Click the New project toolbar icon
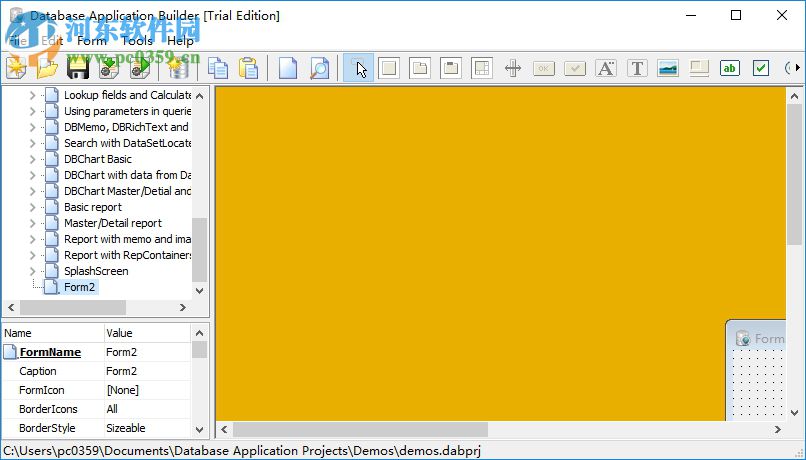The width and height of the screenshot is (806, 460). tap(16, 68)
